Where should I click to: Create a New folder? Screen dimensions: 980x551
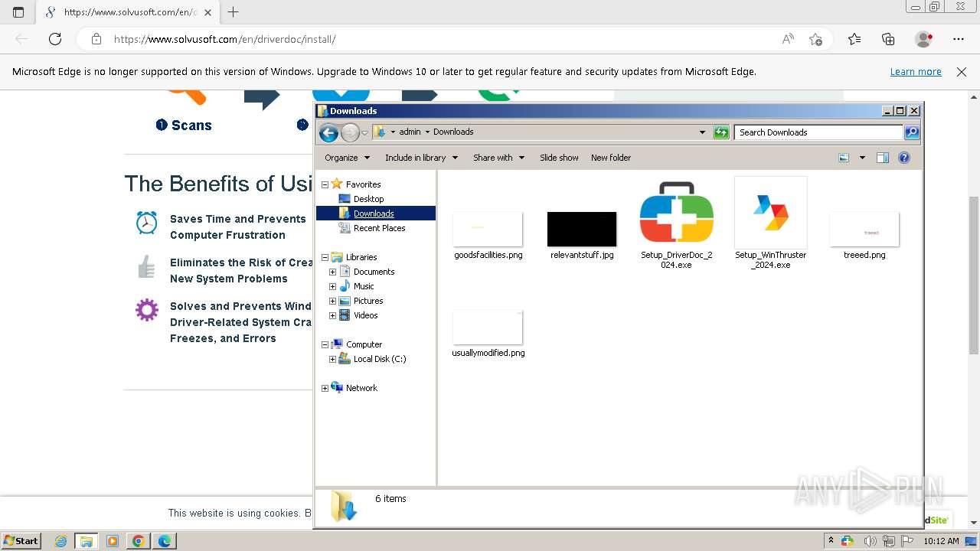point(611,158)
